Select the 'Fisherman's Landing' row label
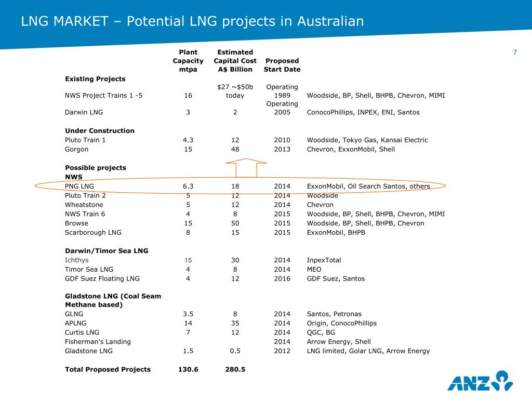The width and height of the screenshot is (532, 399). tap(98, 342)
